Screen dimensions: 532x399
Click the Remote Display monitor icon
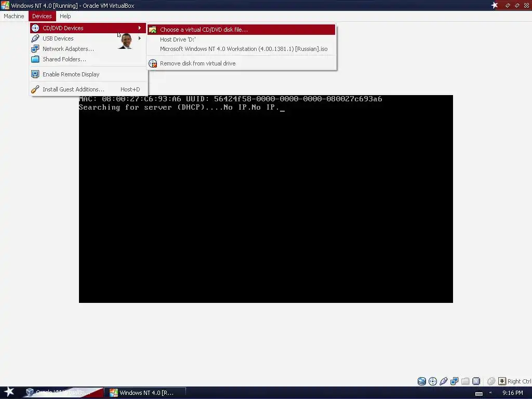click(x=35, y=74)
